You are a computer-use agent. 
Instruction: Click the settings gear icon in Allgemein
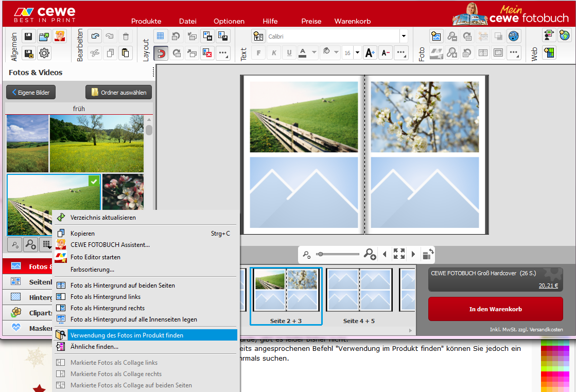tap(44, 52)
